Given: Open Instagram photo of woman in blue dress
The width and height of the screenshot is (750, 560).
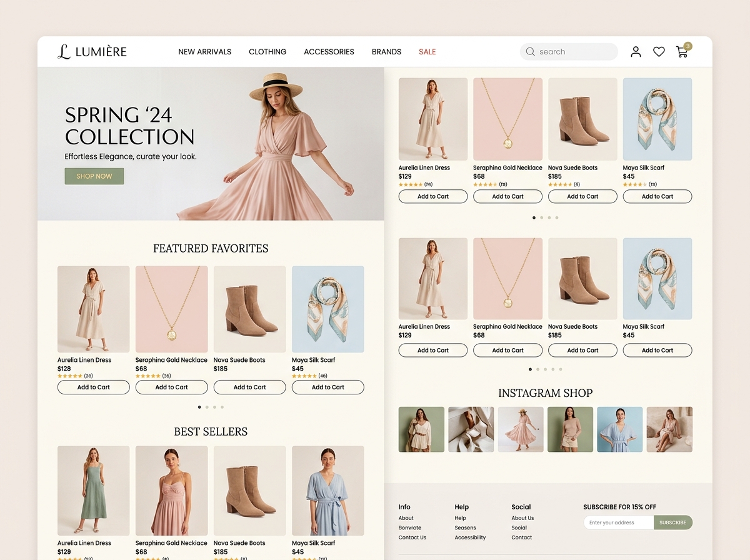Looking at the screenshot, I should click(620, 429).
